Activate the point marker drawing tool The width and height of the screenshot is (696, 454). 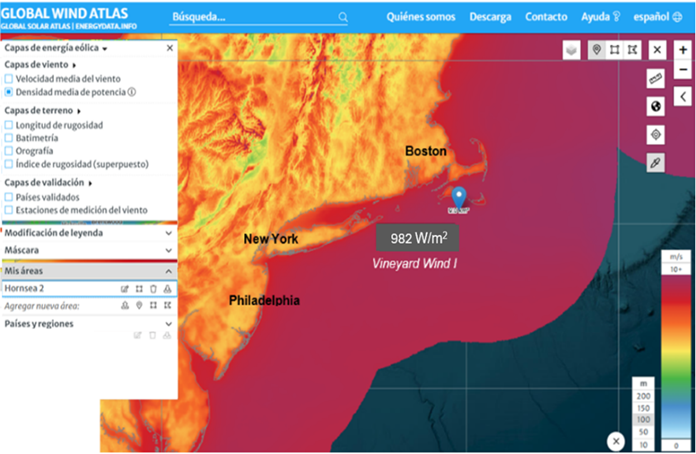[x=597, y=50]
